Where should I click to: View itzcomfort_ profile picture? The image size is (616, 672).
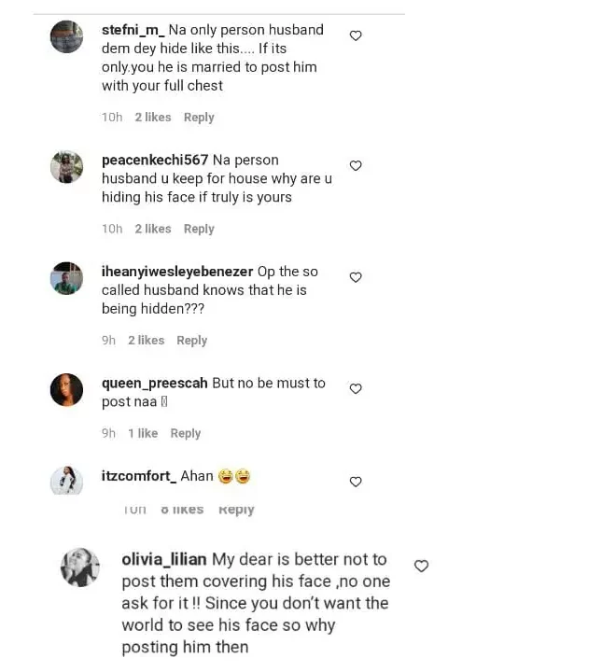pos(66,480)
